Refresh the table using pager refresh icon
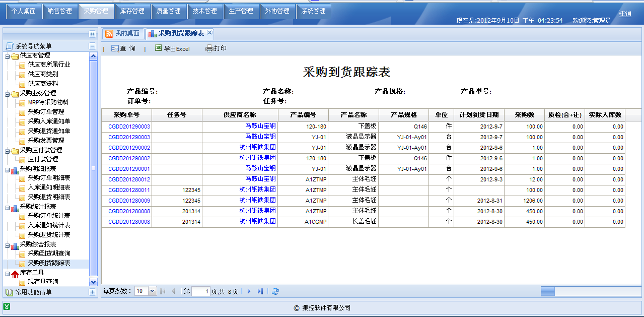 tap(275, 291)
